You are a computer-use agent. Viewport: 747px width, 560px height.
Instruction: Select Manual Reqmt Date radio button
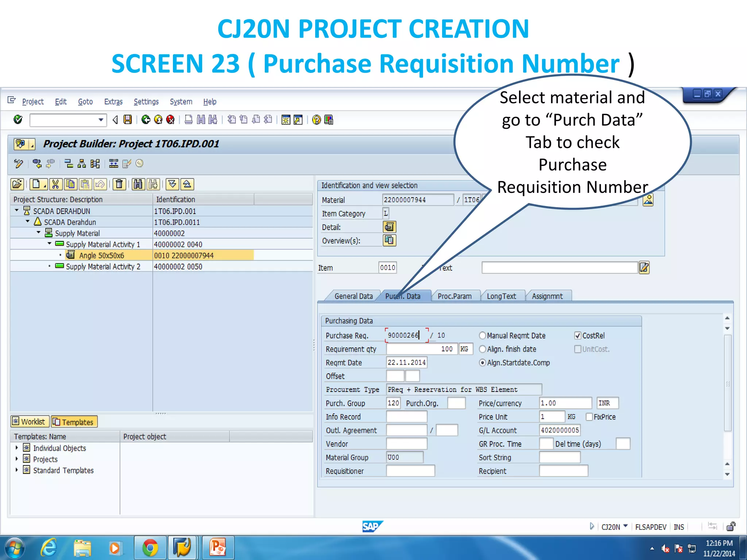click(x=483, y=335)
